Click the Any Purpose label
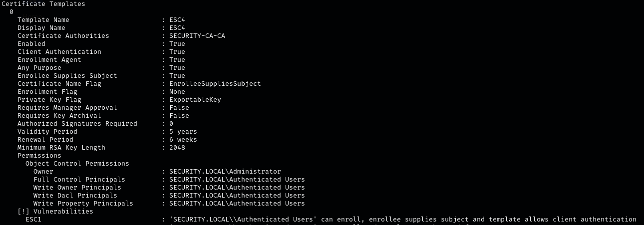Image resolution: width=644 pixels, height=225 pixels. (39, 68)
